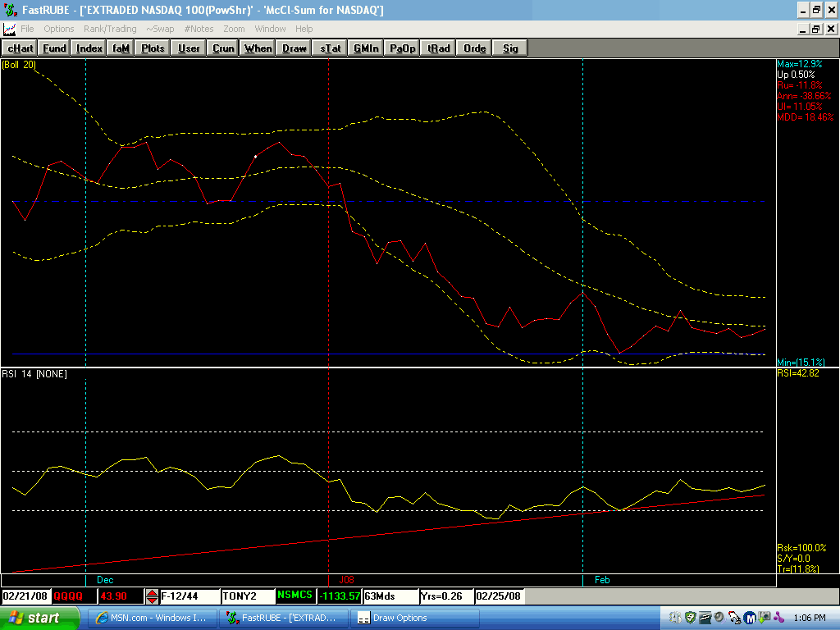Click the green NSMCS indicator
Viewport: 840px width, 630px height.
[x=294, y=596]
